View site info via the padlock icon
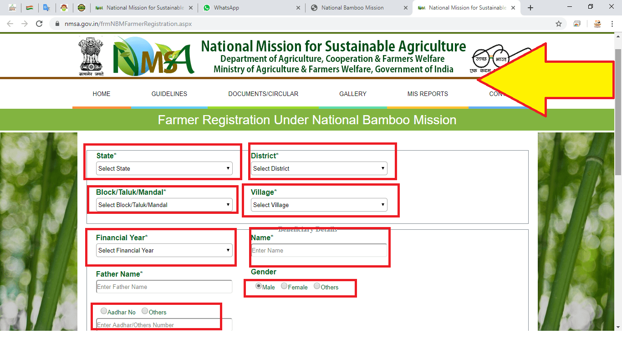Screen dimensions: 622x364 (57, 24)
